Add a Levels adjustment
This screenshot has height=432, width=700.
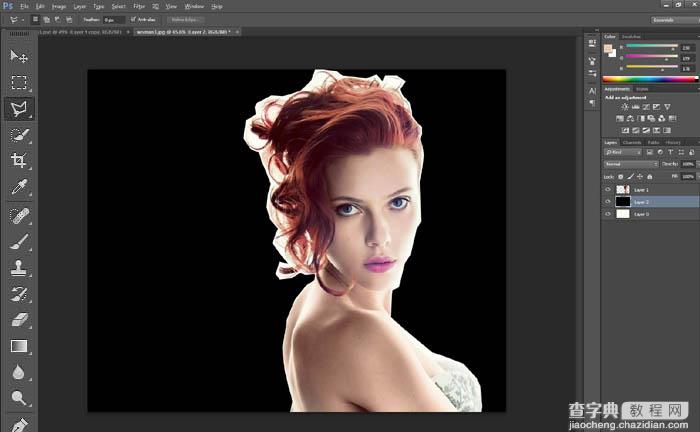(635, 107)
